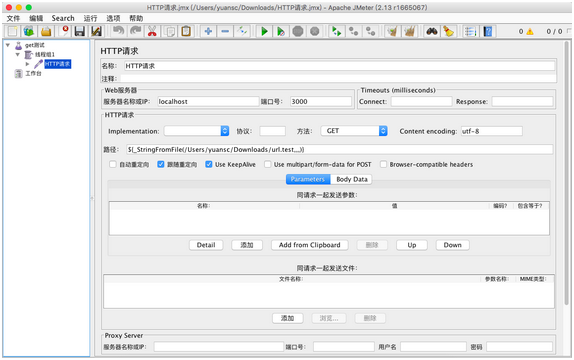Screen dimensions: 574x360
Task: Click the Shutdown test icon
Action: 314,31
